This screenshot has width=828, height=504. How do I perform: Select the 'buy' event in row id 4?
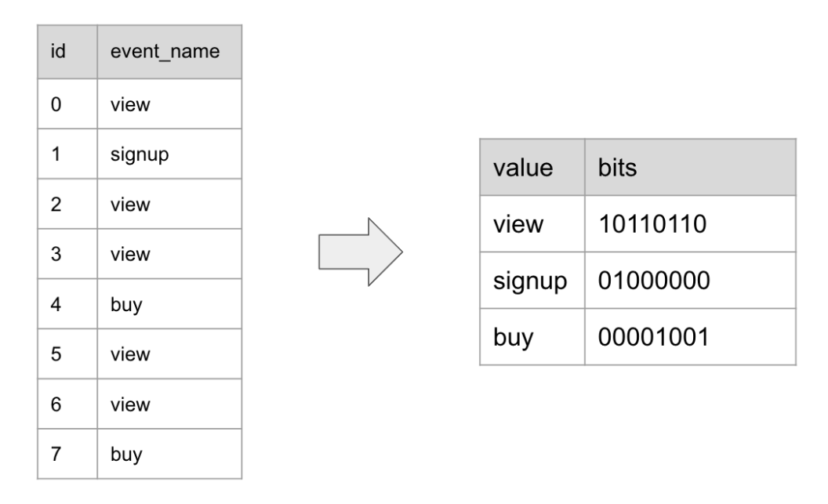point(125,303)
